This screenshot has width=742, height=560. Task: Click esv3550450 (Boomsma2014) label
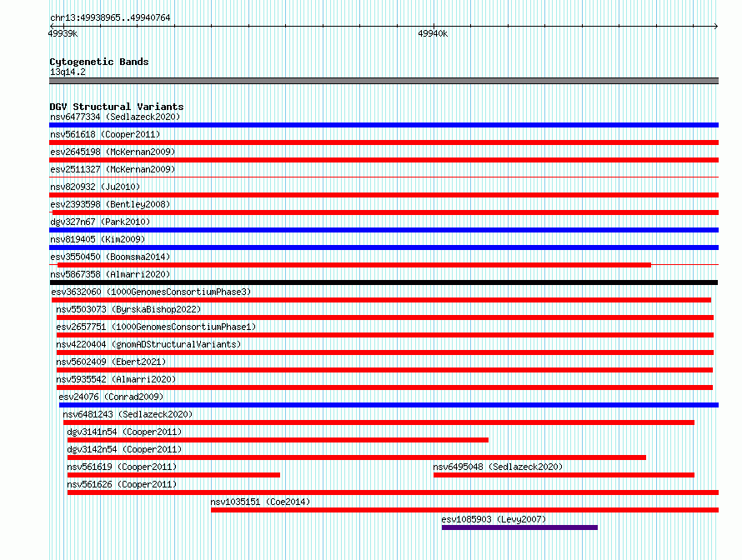[110, 257]
